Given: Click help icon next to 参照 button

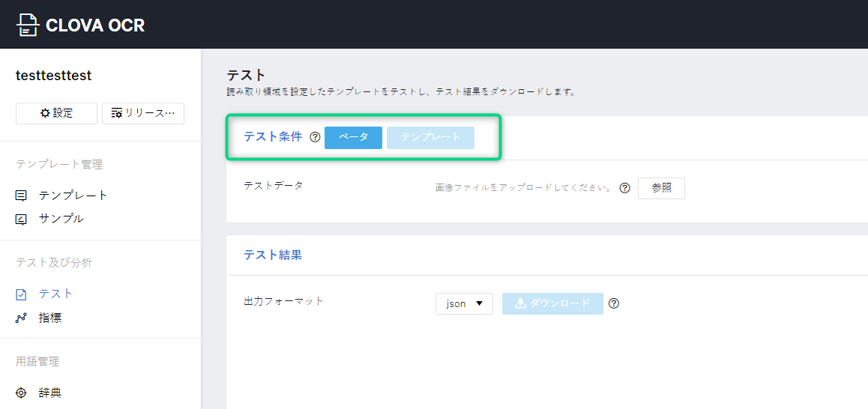Looking at the screenshot, I should point(624,188).
